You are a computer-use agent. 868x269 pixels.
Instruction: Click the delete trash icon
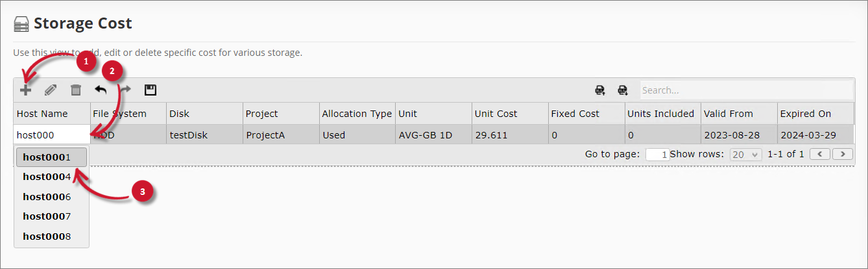click(x=76, y=90)
